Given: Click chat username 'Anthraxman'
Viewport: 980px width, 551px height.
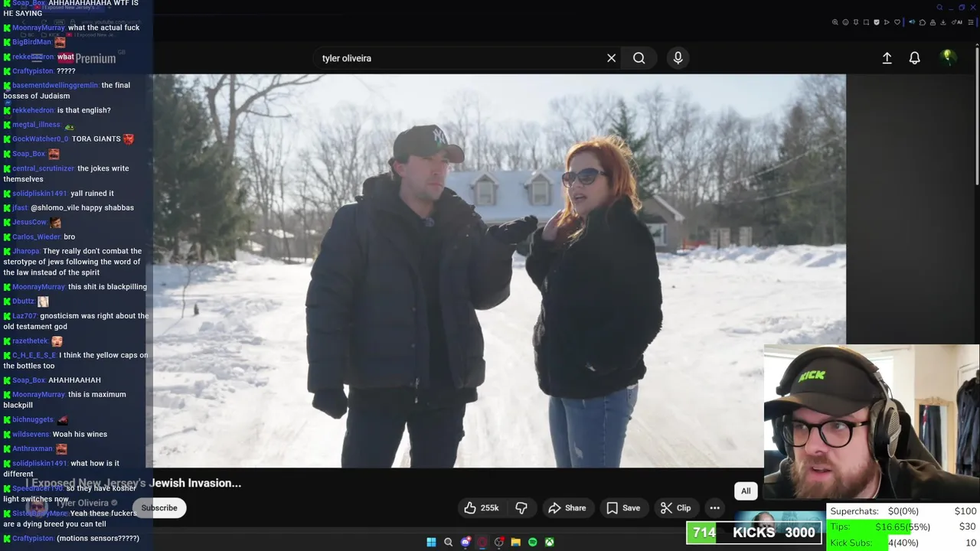Looking at the screenshot, I should 32,449.
